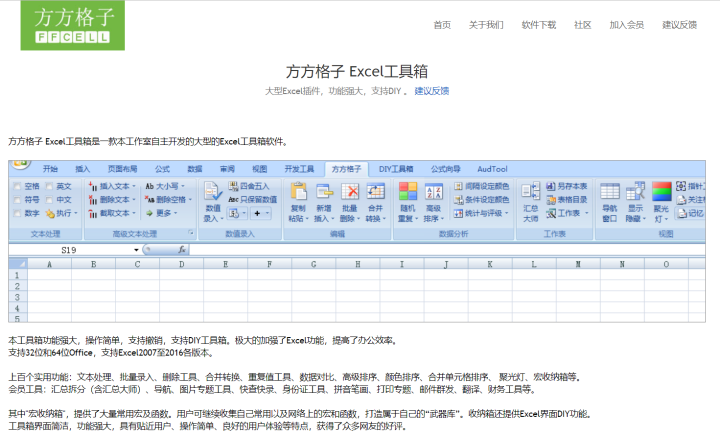720x436 pixels.
Task: Click the 大小写 case conversion tool
Action: pyautogui.click(x=164, y=186)
